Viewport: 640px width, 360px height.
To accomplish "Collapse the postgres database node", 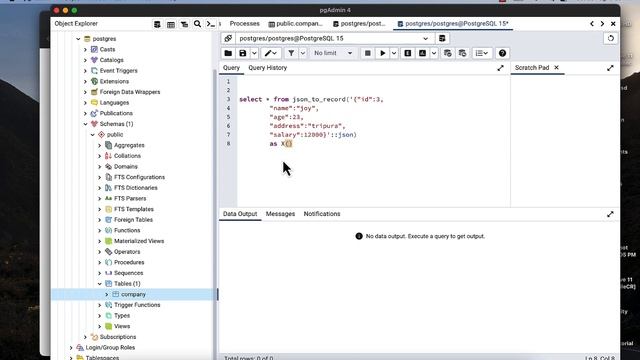I will click(x=78, y=39).
